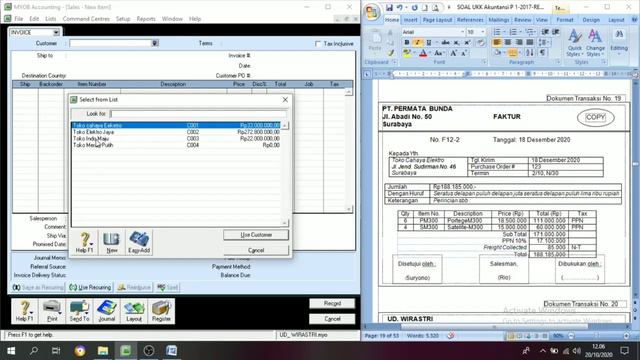Open the Layout icon in MYOB
The image size is (640, 360).
134,311
